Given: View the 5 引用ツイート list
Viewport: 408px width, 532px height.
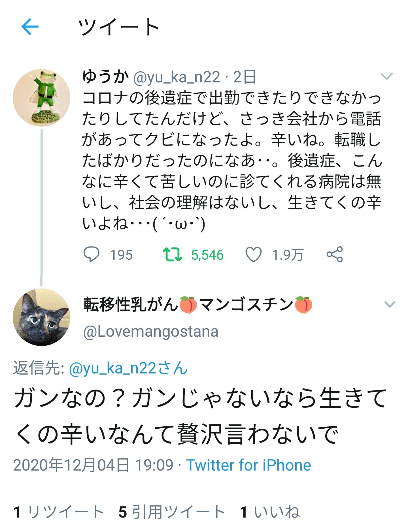Looking at the screenshot, I should click(x=172, y=512).
